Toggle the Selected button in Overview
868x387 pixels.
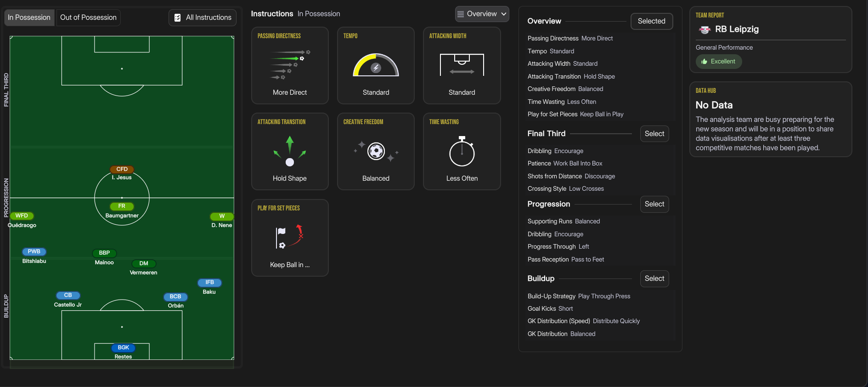coord(651,21)
